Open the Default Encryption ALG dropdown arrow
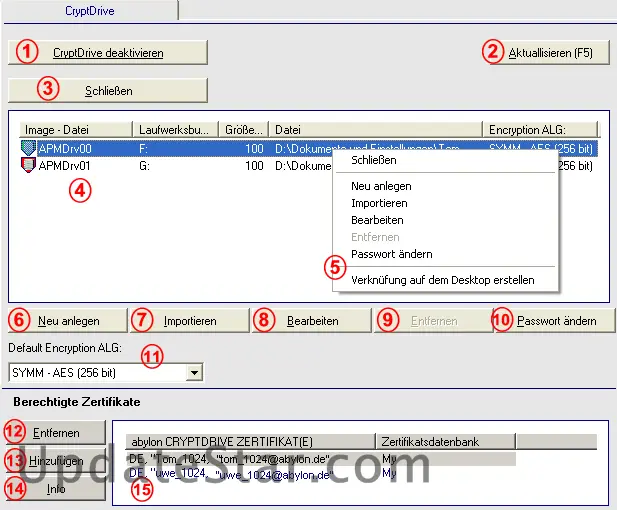 (x=194, y=372)
